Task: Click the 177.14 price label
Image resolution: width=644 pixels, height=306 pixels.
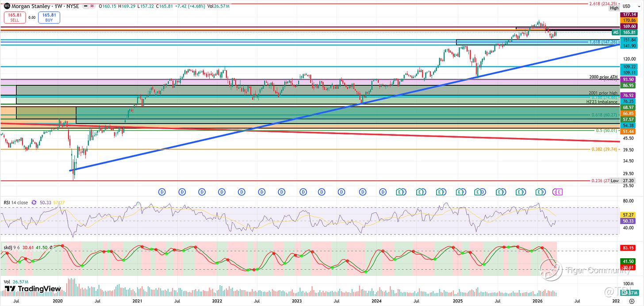Action: [x=629, y=15]
